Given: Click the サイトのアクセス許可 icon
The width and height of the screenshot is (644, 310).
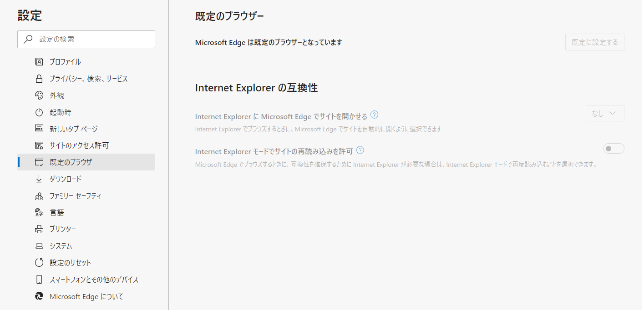Looking at the screenshot, I should [x=39, y=145].
